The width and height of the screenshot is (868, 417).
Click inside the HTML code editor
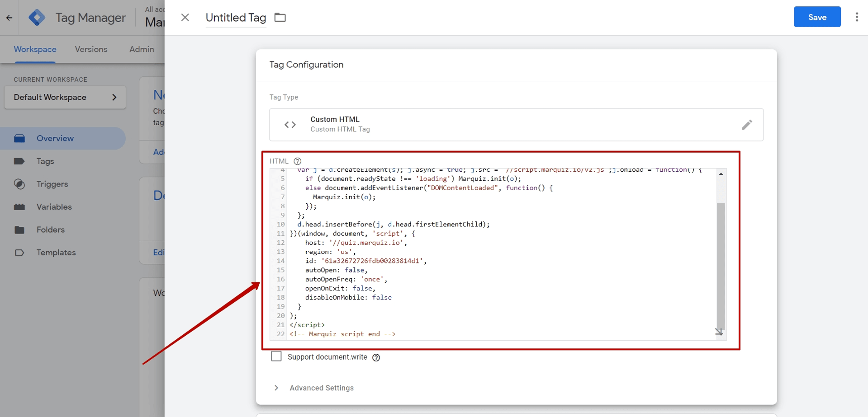coord(498,254)
